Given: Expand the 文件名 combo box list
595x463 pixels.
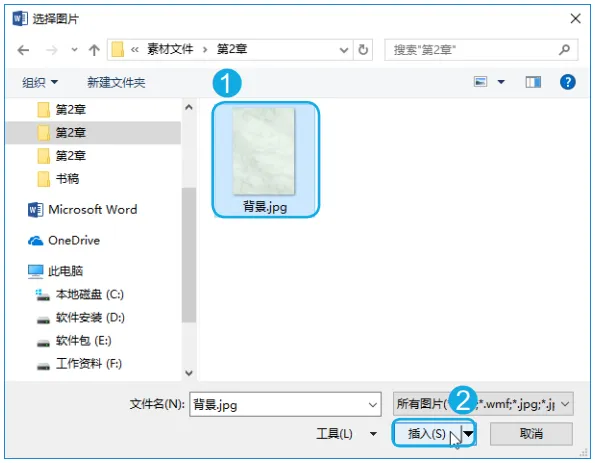Looking at the screenshot, I should [x=372, y=405].
